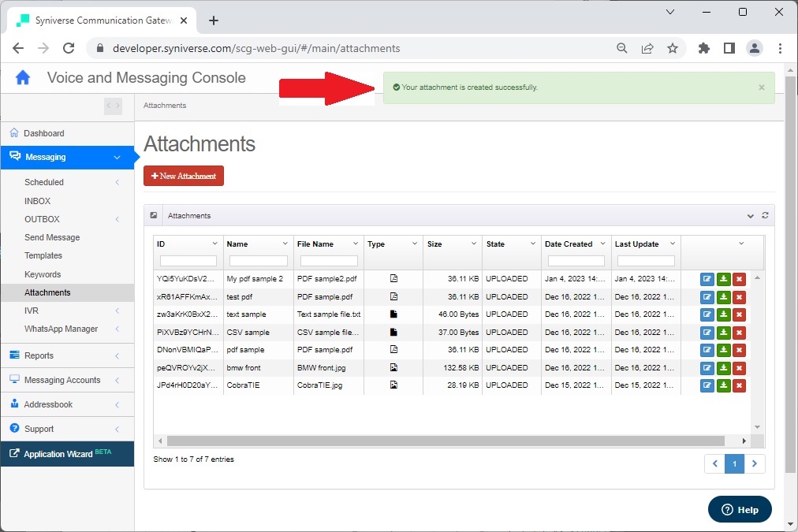Edit the text sample attachment
The width and height of the screenshot is (798, 532).
[707, 314]
